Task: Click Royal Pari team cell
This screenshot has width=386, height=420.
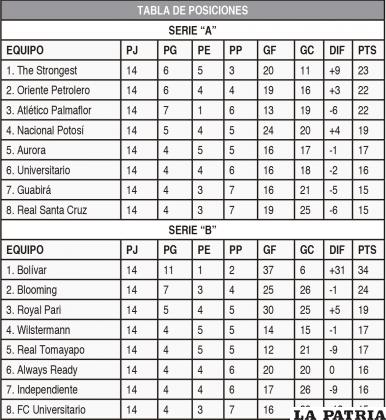Action: (x=61, y=310)
